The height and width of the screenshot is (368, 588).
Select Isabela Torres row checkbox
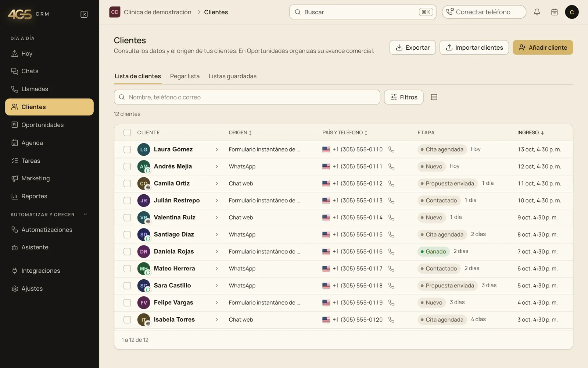click(127, 319)
